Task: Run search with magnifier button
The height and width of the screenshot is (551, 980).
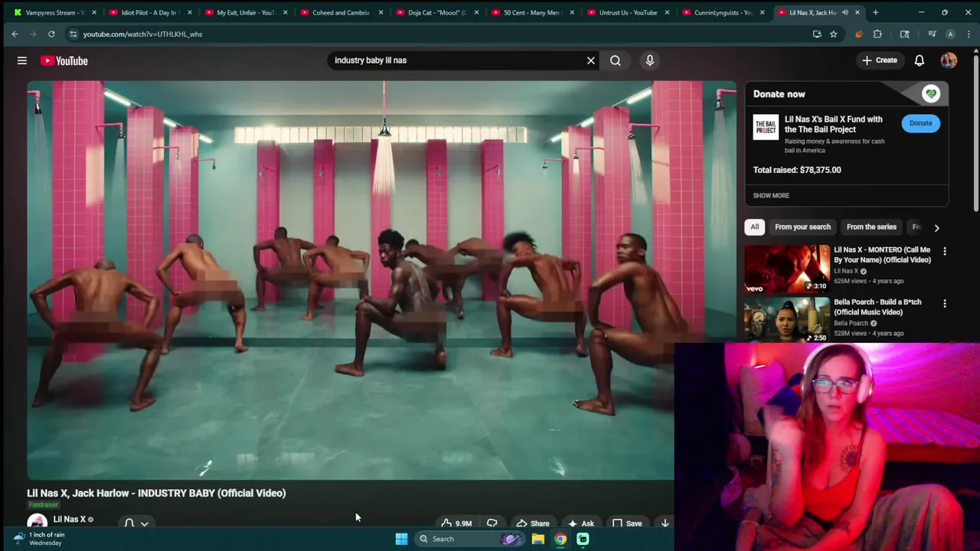Action: (x=616, y=60)
